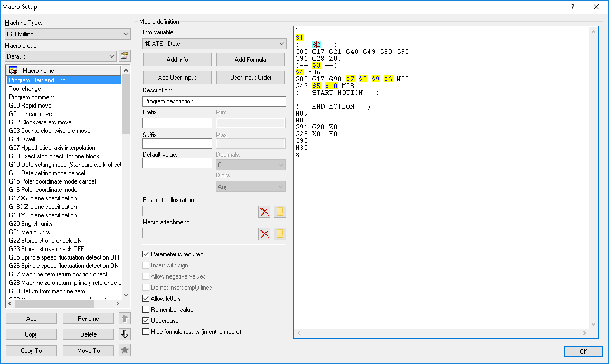Click the star icon below the arrows
Image resolution: width=609 pixels, height=364 pixels.
point(125,350)
